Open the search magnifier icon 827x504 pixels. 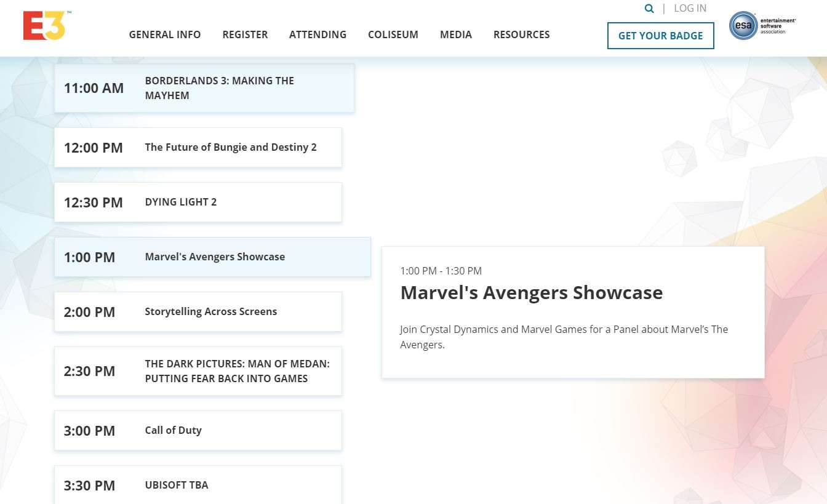click(649, 9)
